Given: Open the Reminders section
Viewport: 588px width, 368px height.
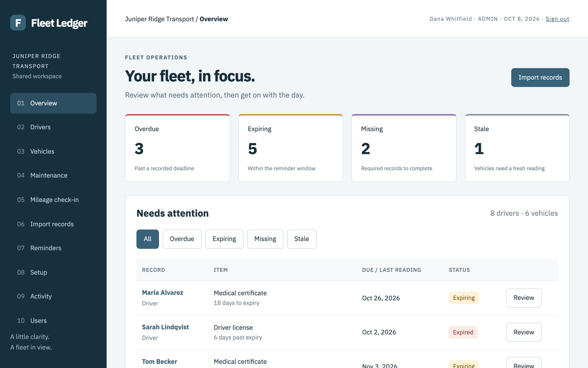Looking at the screenshot, I should 53,248.
